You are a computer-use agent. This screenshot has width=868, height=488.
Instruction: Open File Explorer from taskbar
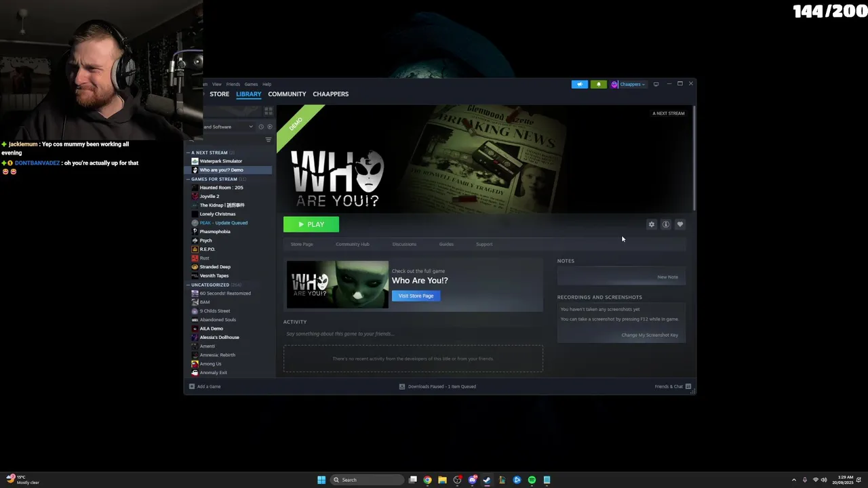click(442, 480)
